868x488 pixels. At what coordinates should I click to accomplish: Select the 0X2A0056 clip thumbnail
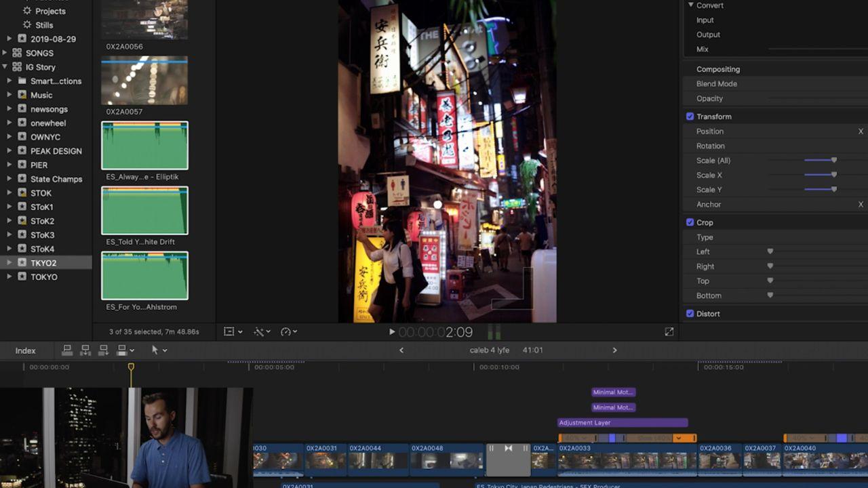144,20
